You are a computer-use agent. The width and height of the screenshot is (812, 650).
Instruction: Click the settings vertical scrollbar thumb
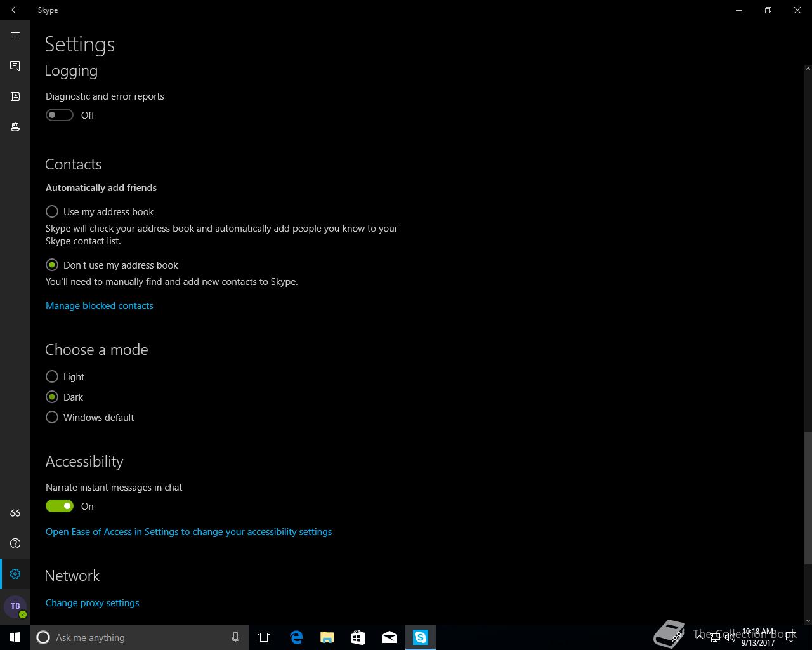(x=808, y=497)
